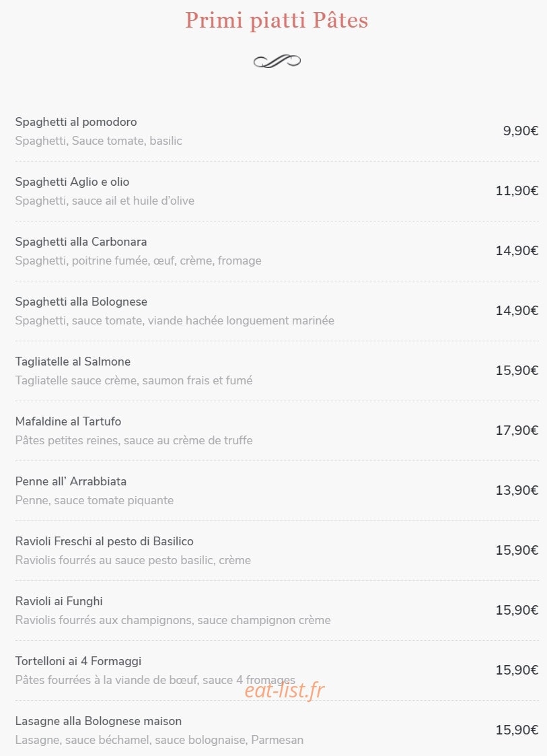Click the description 'Tagliatelle sauce crème, saumon frais et fumé'
Image resolution: width=547 pixels, height=756 pixels.
click(134, 380)
